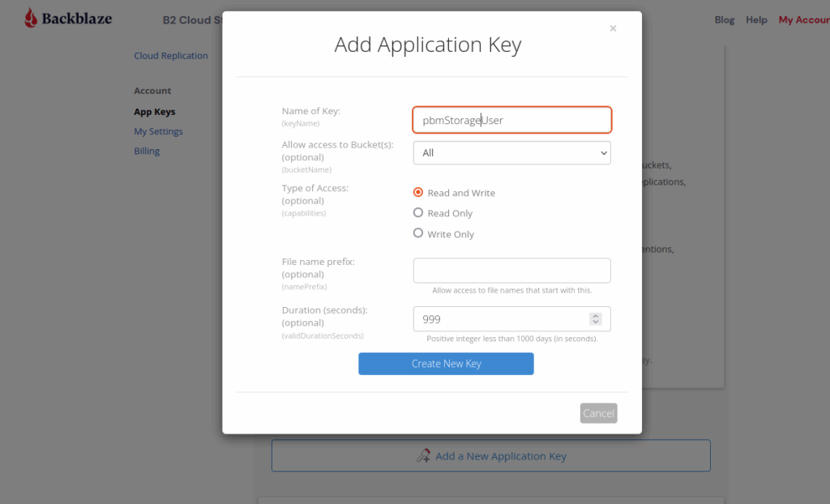Dismiss the dialog using the X icon
Viewport: 830px width, 504px height.
[613, 28]
